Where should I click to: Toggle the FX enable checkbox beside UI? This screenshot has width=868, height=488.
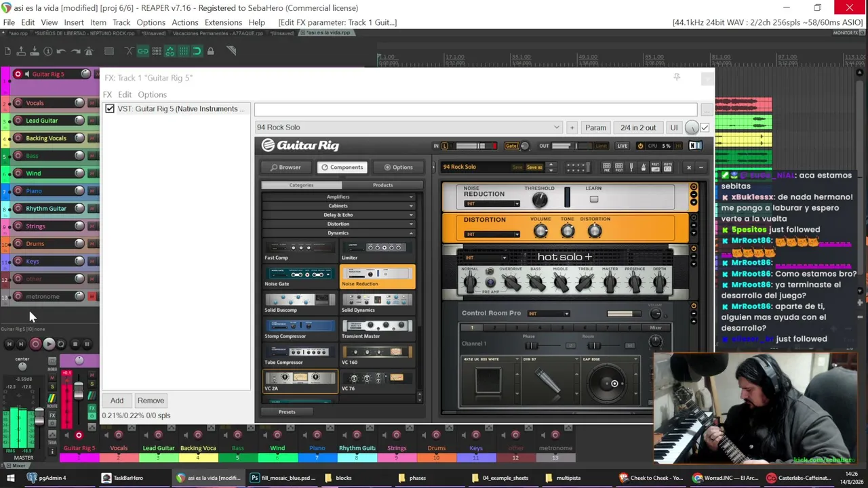(705, 127)
